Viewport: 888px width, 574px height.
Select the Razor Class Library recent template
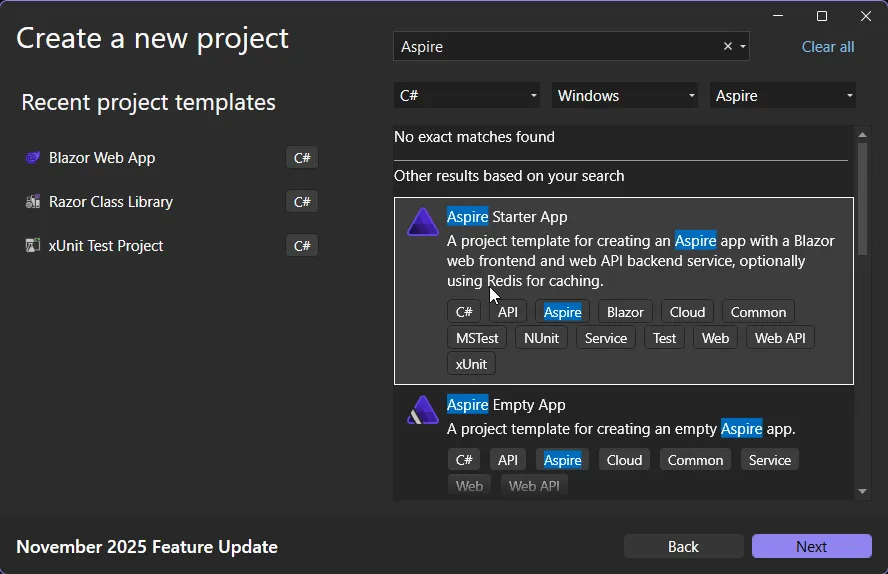click(x=111, y=202)
